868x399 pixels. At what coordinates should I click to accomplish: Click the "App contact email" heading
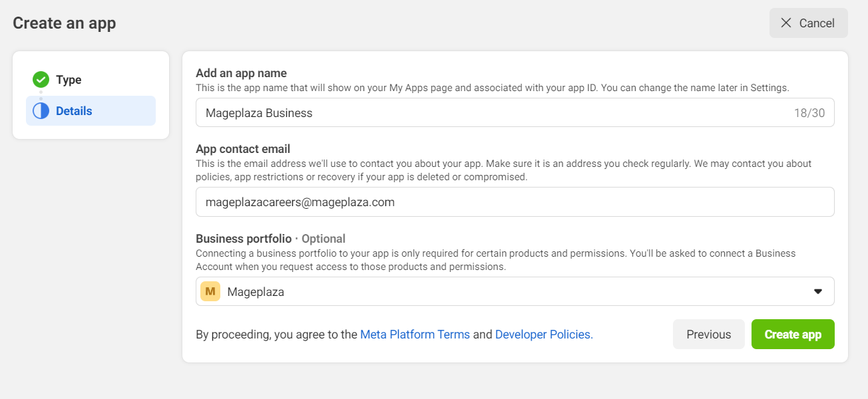point(243,149)
